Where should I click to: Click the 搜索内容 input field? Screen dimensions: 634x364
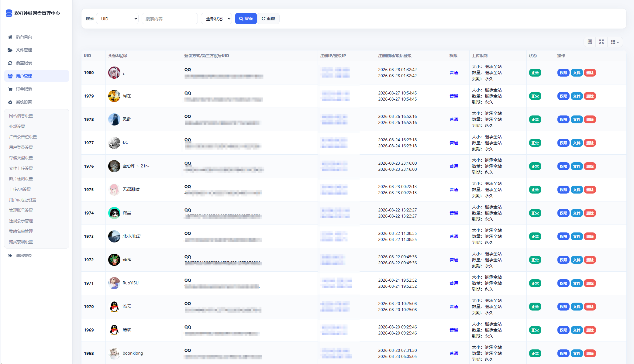[x=170, y=19]
